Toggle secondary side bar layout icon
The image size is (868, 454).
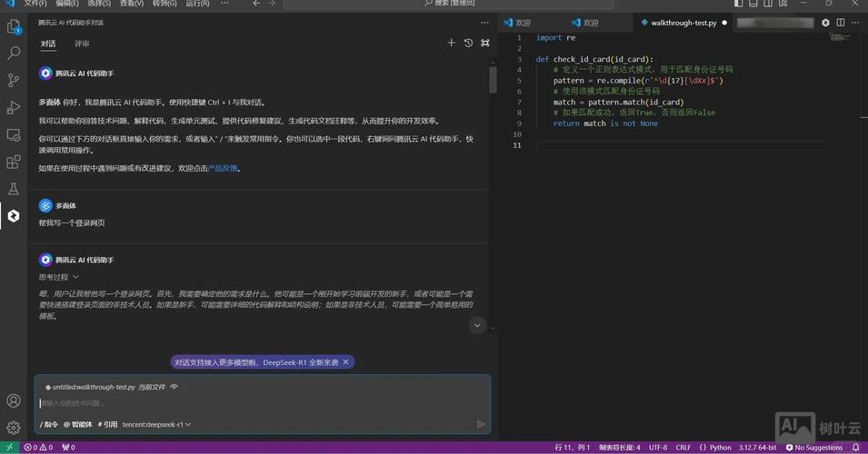pos(768,4)
